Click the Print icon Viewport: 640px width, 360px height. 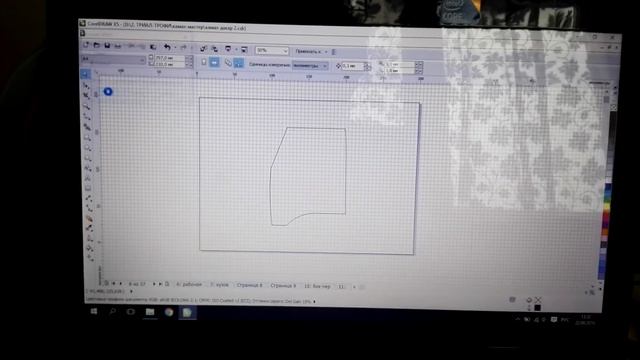[118, 46]
